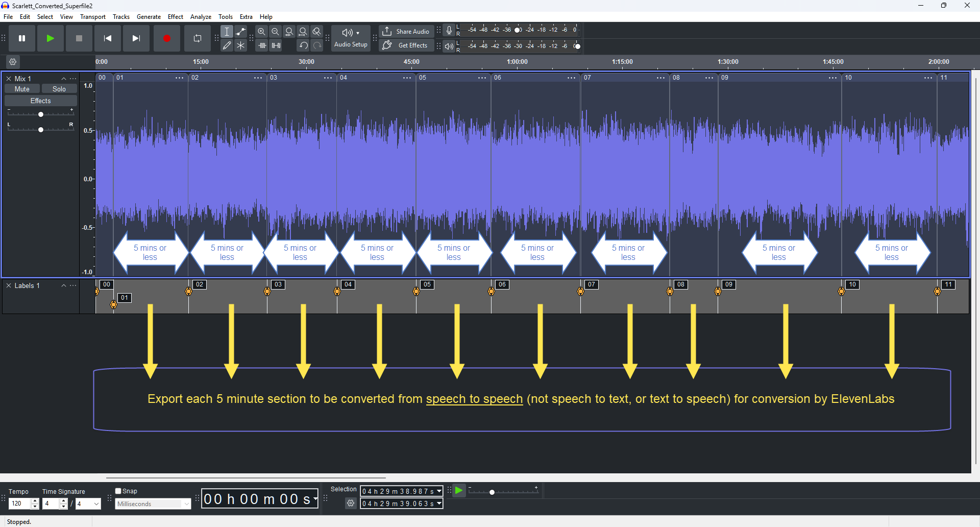This screenshot has height=527, width=980.
Task: Open the Tools menu
Action: [x=226, y=17]
